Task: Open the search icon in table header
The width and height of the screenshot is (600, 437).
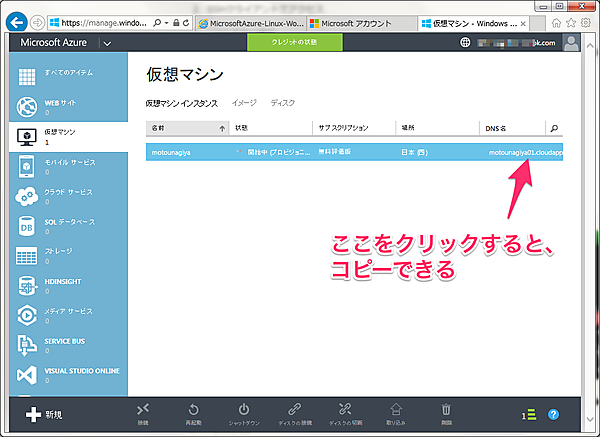Action: coord(554,128)
